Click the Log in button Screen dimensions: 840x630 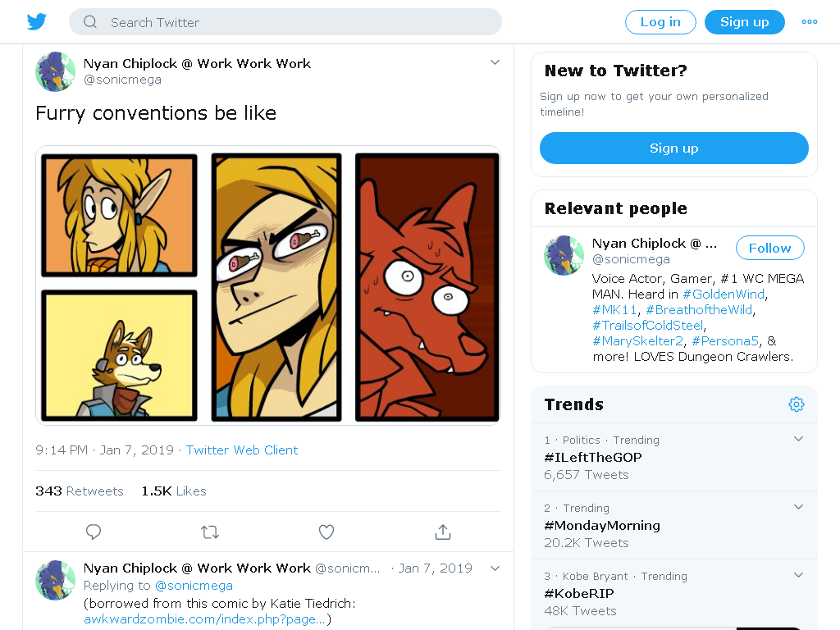[x=660, y=22]
